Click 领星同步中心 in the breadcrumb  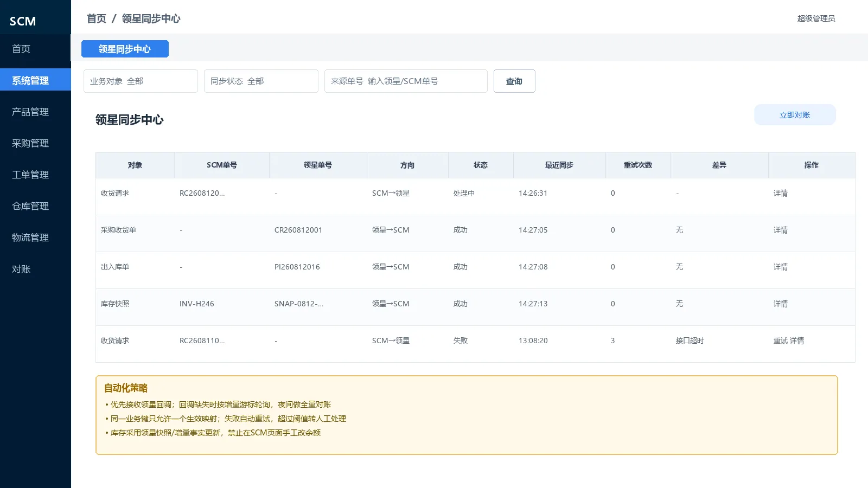pos(151,18)
